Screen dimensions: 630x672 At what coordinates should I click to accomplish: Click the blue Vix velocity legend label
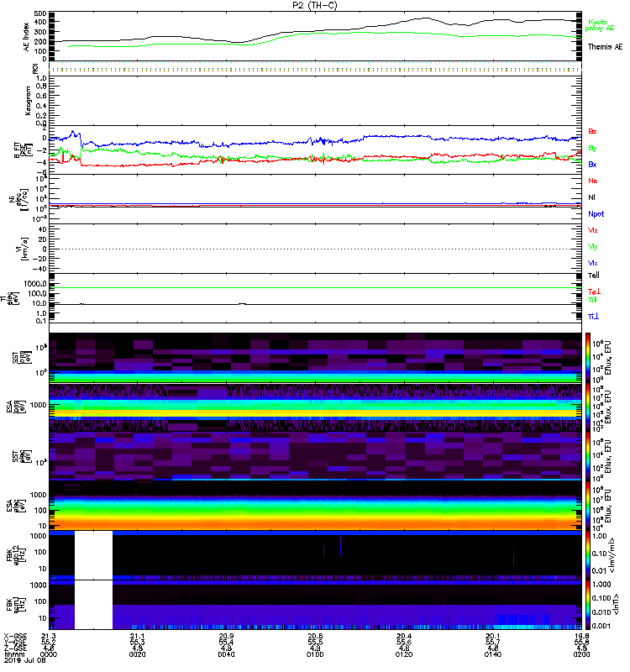tap(592, 263)
